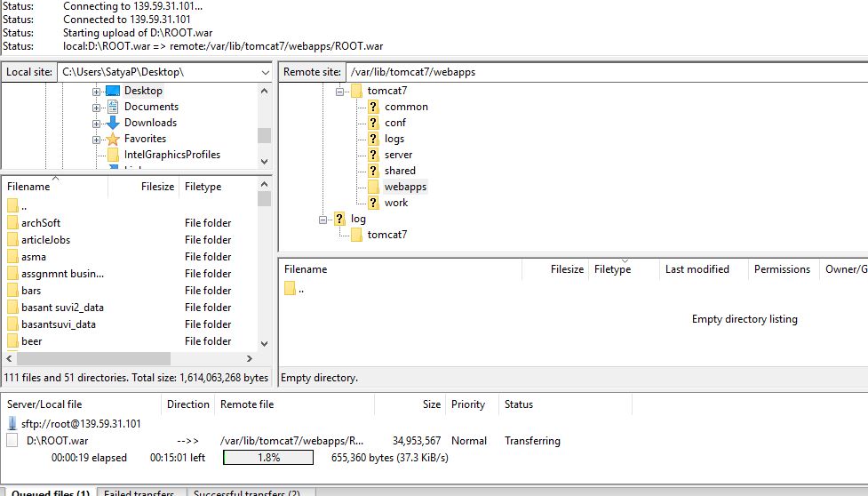Image resolution: width=868 pixels, height=496 pixels.
Task: Select the bars folder row
Action: tap(130, 291)
